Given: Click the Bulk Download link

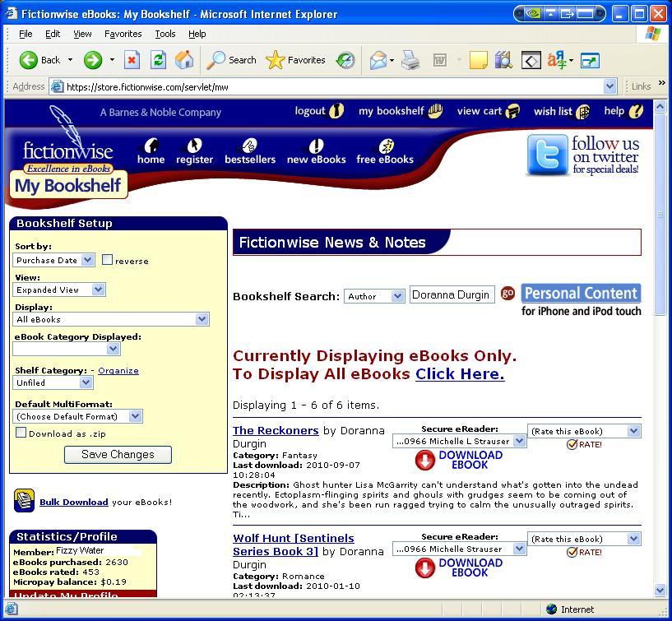Looking at the screenshot, I should tap(74, 502).
